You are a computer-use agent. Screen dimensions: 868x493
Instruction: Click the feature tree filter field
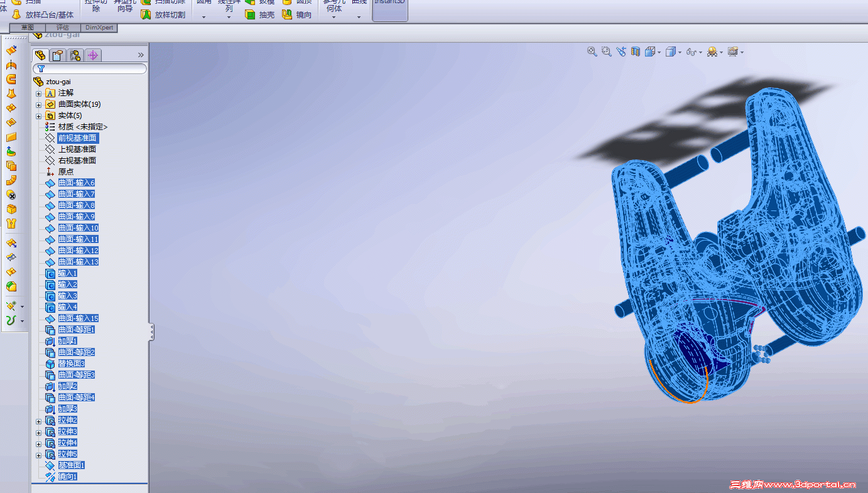[89, 68]
